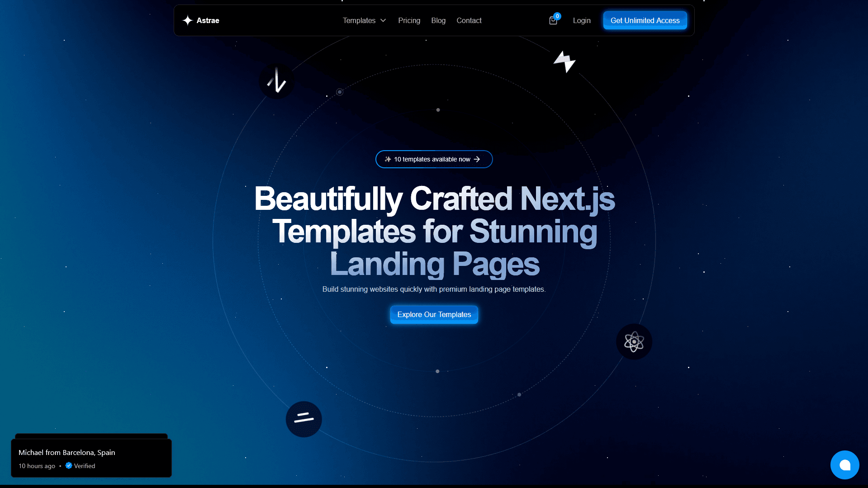This screenshot has width=868, height=488.
Task: Click the blue Verified checkmark badge
Action: point(69,465)
